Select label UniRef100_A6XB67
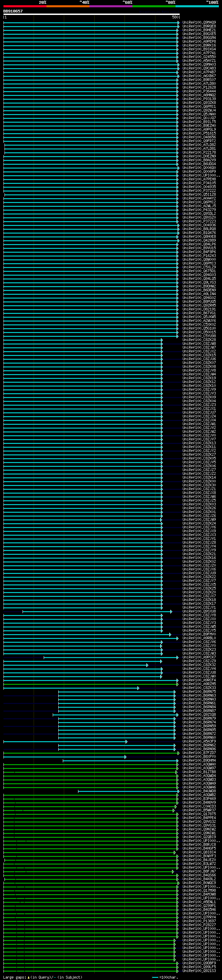 199,76
